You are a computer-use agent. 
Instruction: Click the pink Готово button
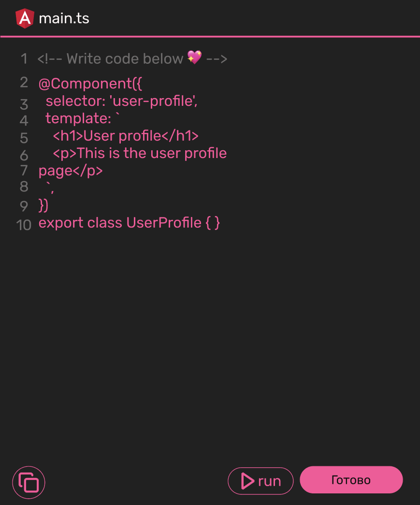point(351,480)
